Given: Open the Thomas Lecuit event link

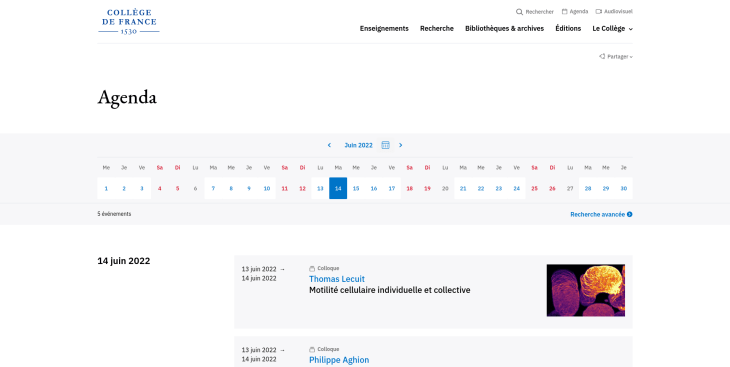Looking at the screenshot, I should 337,279.
